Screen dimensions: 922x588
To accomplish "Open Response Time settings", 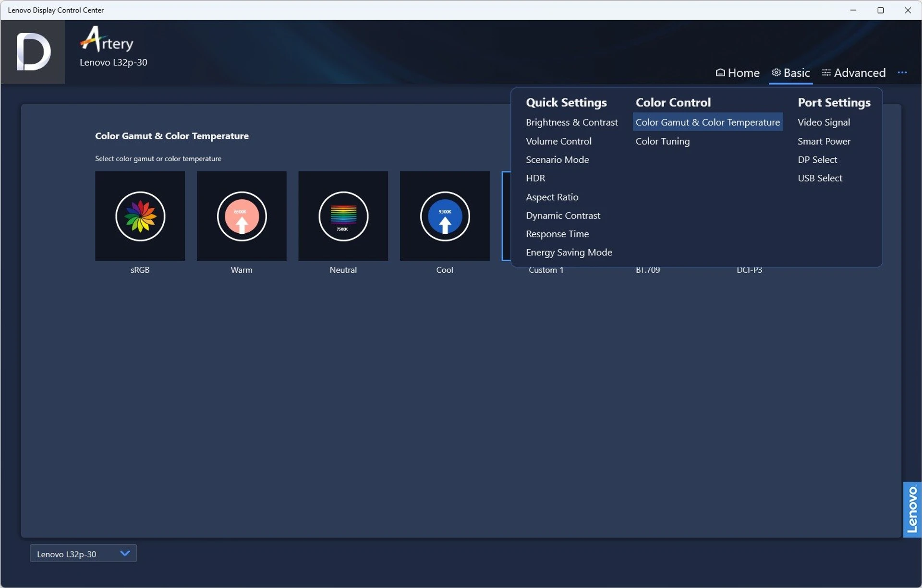I will click(x=557, y=234).
